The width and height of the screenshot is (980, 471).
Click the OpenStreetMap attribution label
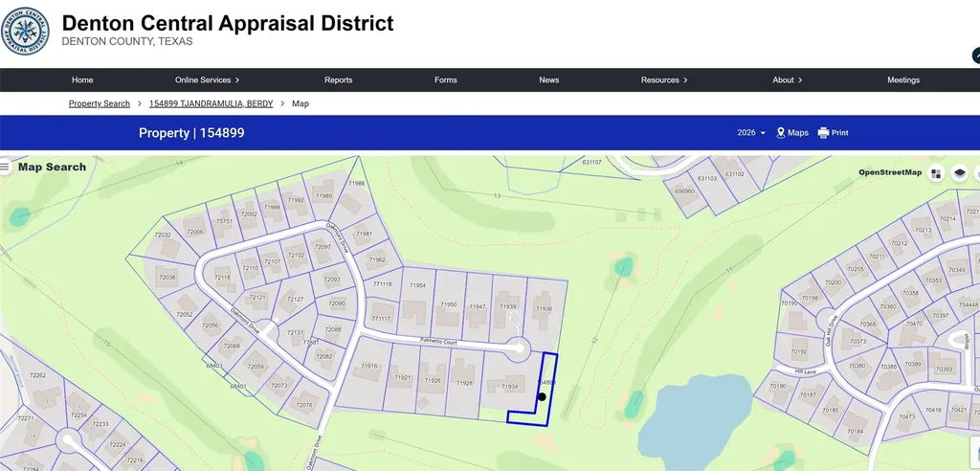click(x=889, y=172)
